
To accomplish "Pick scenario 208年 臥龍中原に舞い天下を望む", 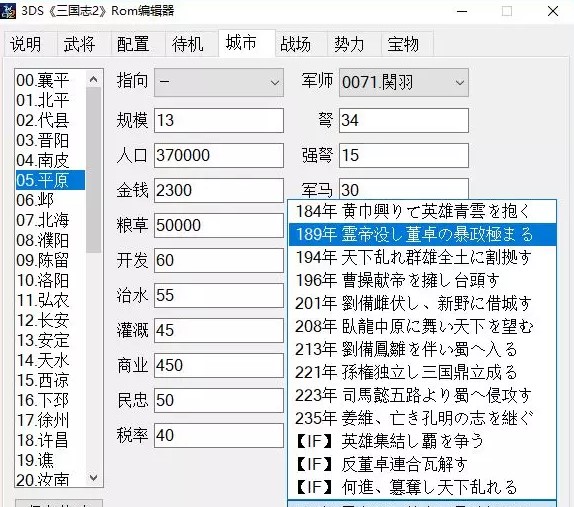I will pos(422,327).
